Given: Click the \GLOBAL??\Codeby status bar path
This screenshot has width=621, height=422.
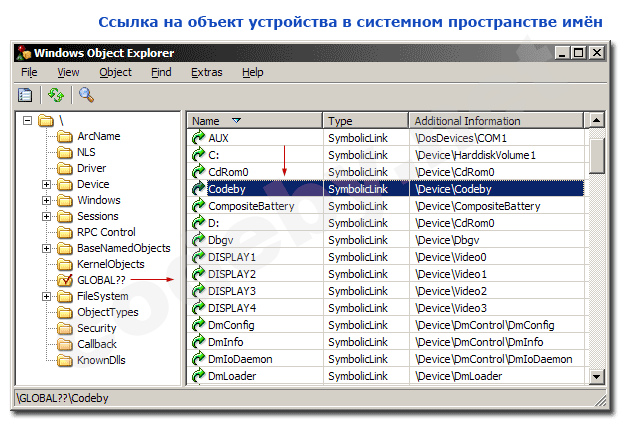Looking at the screenshot, I should [x=62, y=398].
